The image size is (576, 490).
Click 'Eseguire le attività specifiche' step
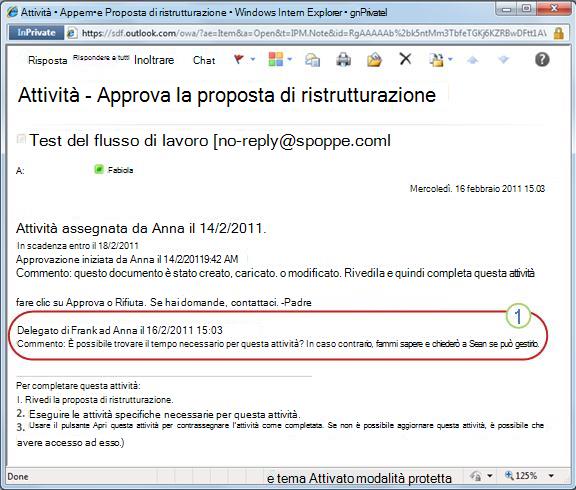[158, 415]
